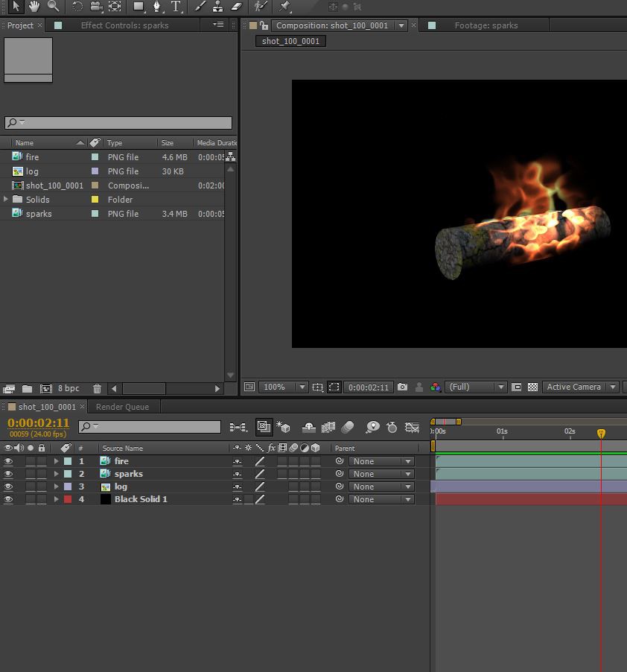Expand fire layer properties
The image size is (627, 672).
pyautogui.click(x=56, y=461)
